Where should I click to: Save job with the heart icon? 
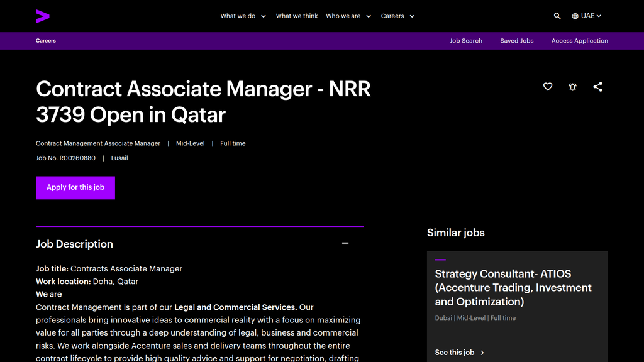pyautogui.click(x=548, y=87)
